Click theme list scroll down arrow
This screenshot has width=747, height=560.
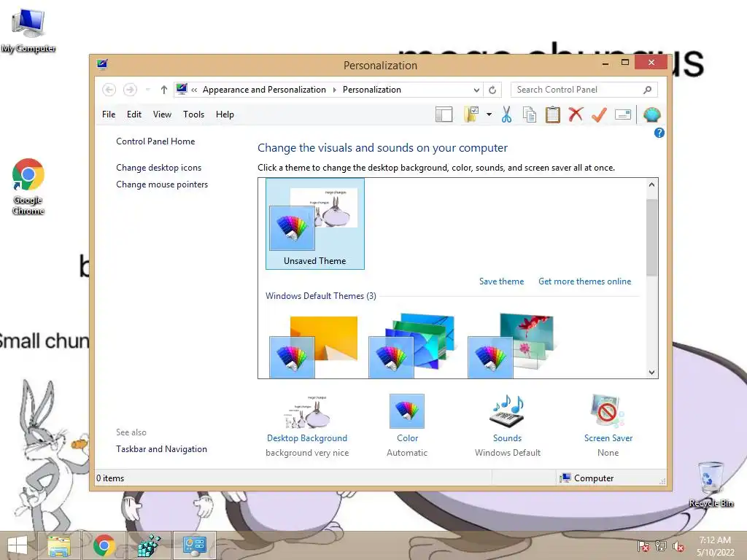pyautogui.click(x=651, y=373)
